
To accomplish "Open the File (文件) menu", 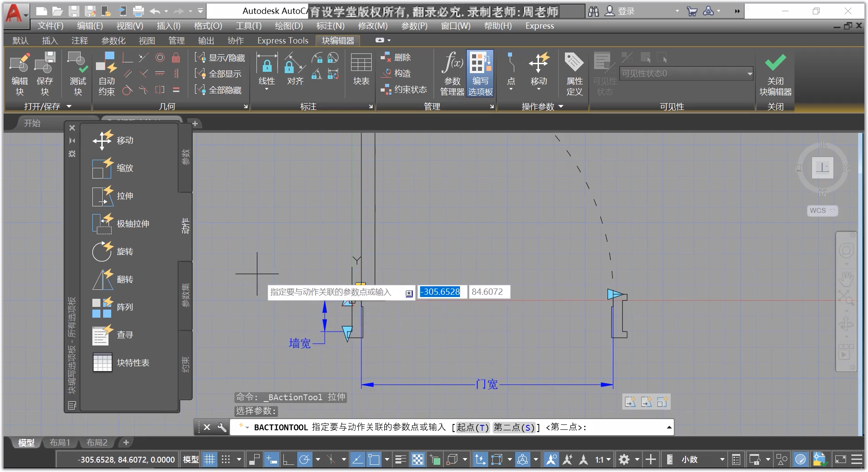I will click(x=50, y=26).
